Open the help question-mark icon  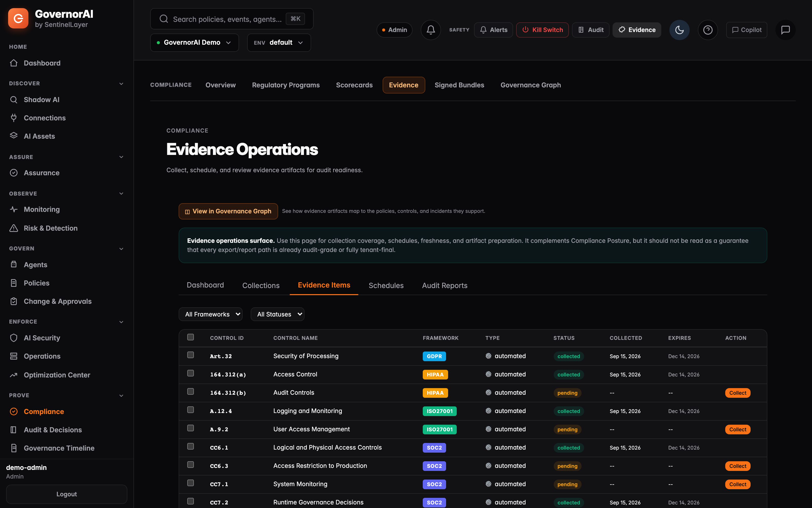pyautogui.click(x=708, y=30)
